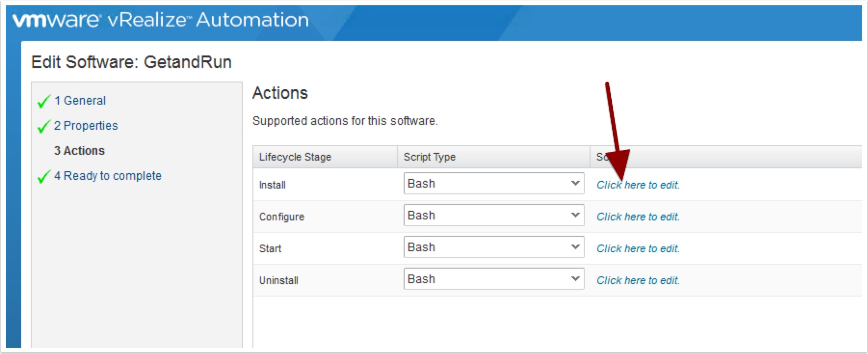868x354 pixels.
Task: Click the green checkmark beside Properties
Action: coord(44,126)
